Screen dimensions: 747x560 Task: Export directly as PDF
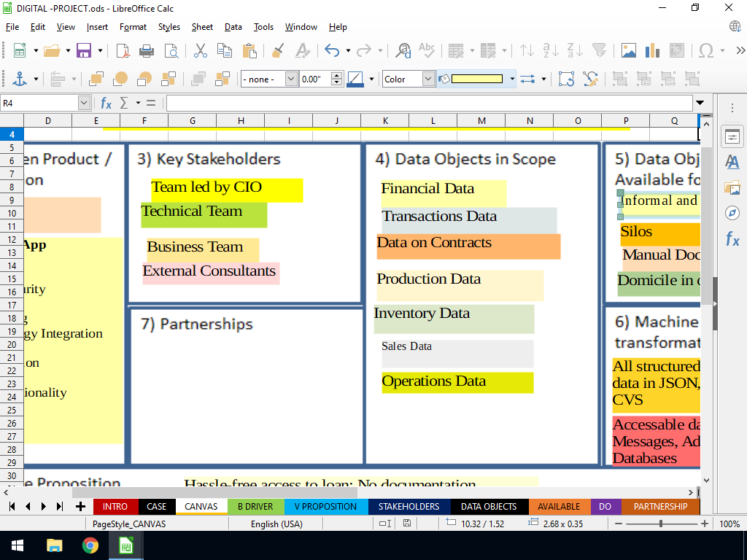pyautogui.click(x=123, y=50)
